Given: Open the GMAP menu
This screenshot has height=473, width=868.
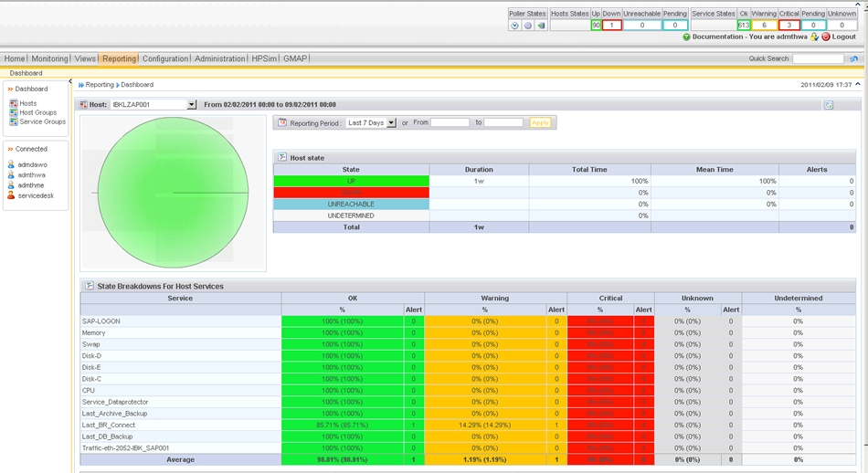Looking at the screenshot, I should (x=295, y=58).
